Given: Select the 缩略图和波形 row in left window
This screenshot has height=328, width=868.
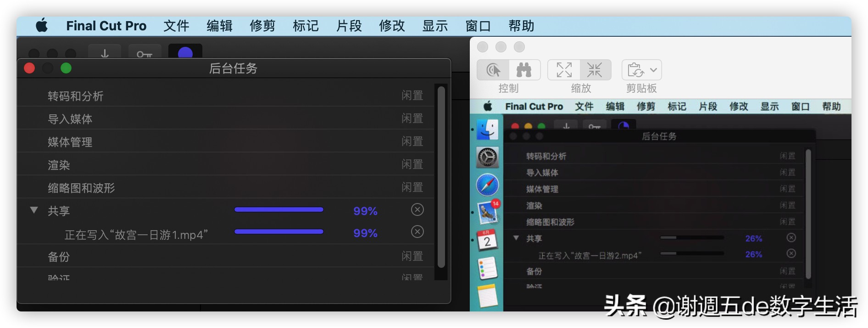Looking at the screenshot, I should 226,187.
